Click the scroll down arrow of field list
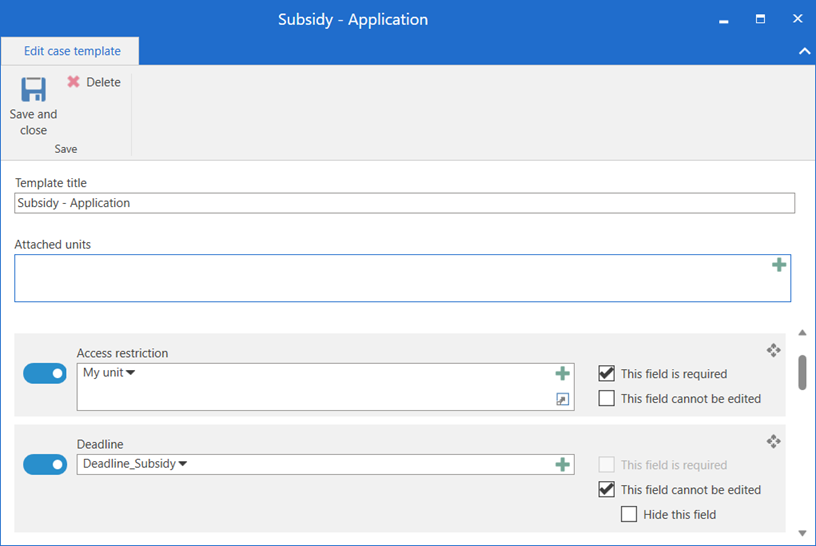Screen dimensions: 816x546 pyautogui.click(x=802, y=533)
